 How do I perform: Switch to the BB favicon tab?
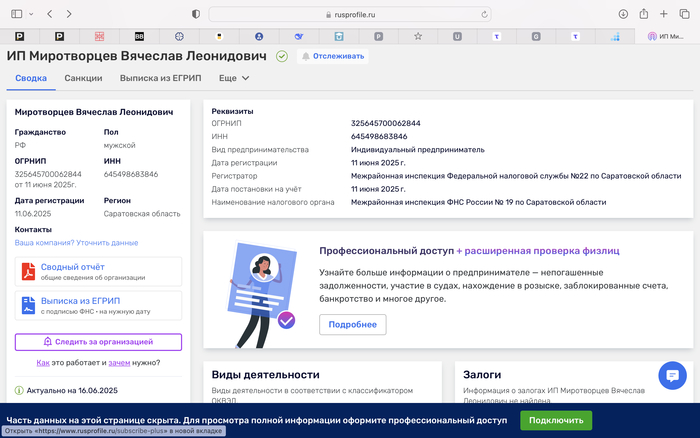click(x=139, y=37)
